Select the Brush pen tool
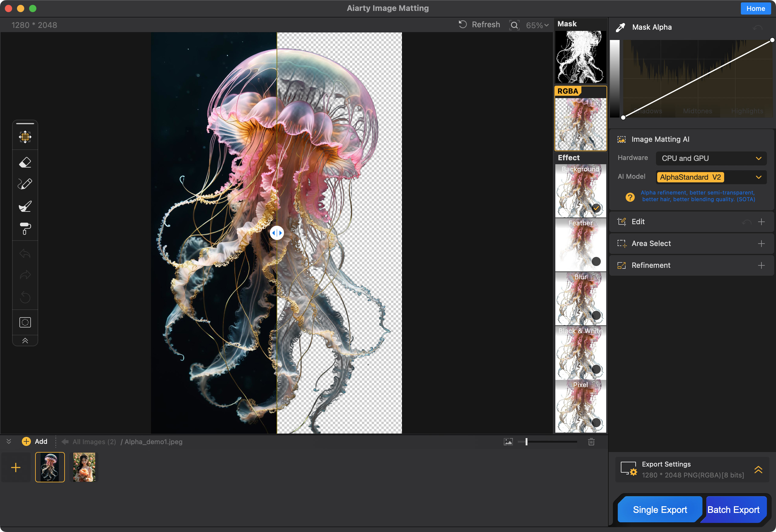This screenshot has width=776, height=532. pos(25,184)
